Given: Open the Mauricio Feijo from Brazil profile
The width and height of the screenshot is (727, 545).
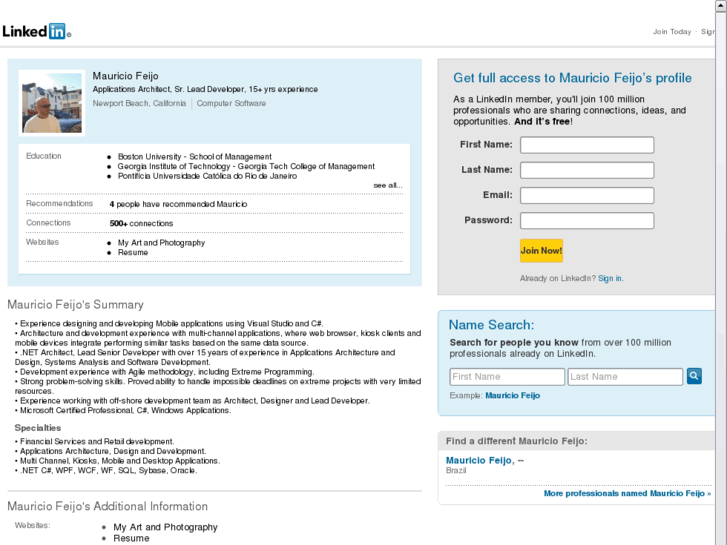Looking at the screenshot, I should point(479,460).
